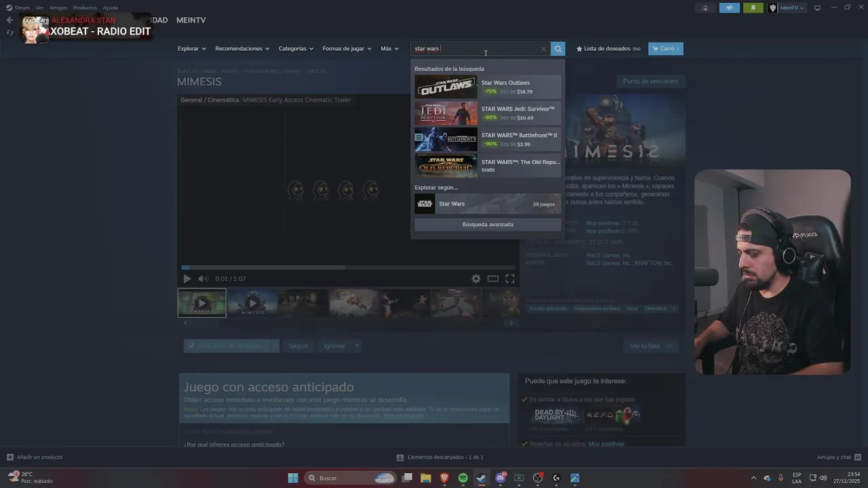Open Amigos y chat
This screenshot has height=488, width=868.
point(839,457)
